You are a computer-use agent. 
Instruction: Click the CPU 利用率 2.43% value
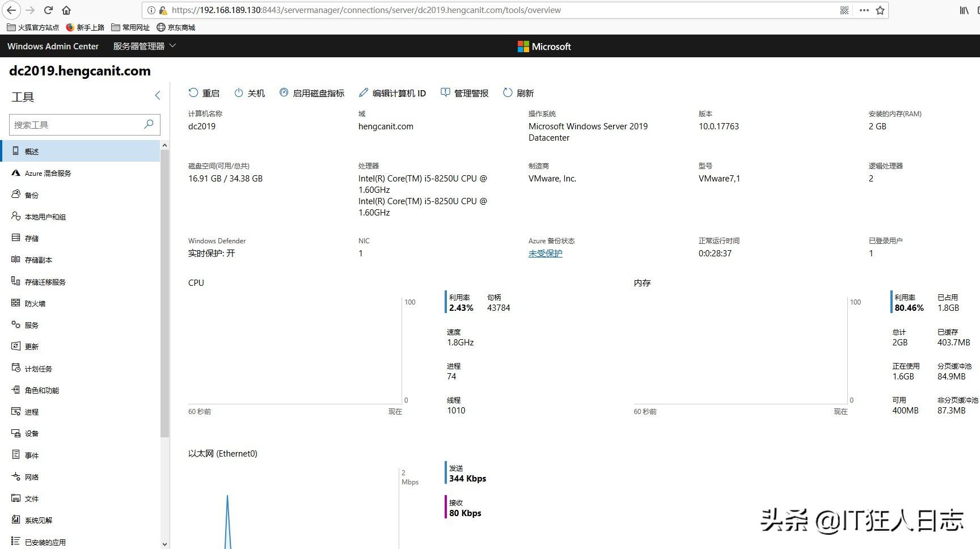click(461, 308)
